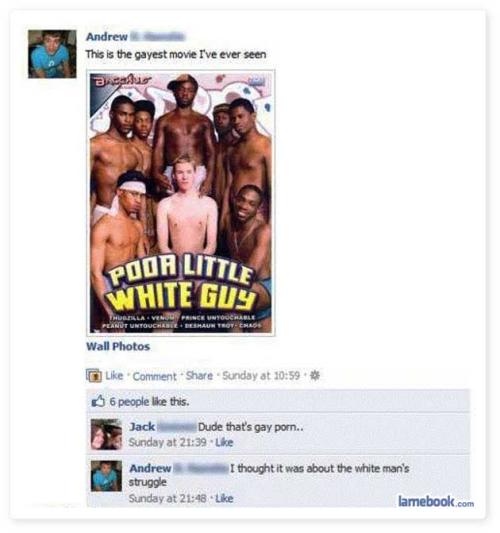Click the thumbs-up icon on likes bar
The height and width of the screenshot is (533, 500).
[98, 401]
